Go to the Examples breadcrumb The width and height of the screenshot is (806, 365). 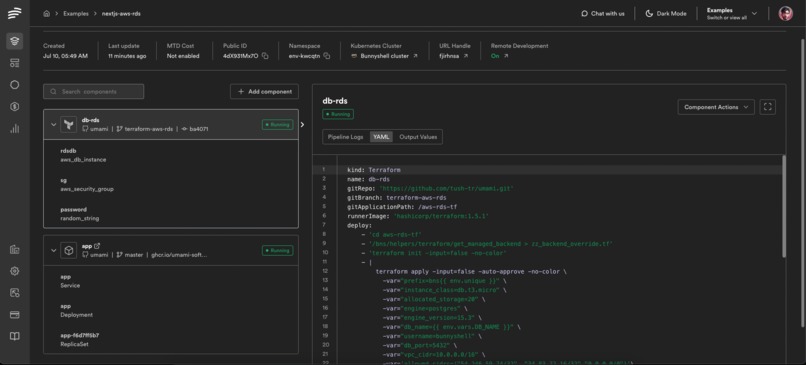click(76, 14)
